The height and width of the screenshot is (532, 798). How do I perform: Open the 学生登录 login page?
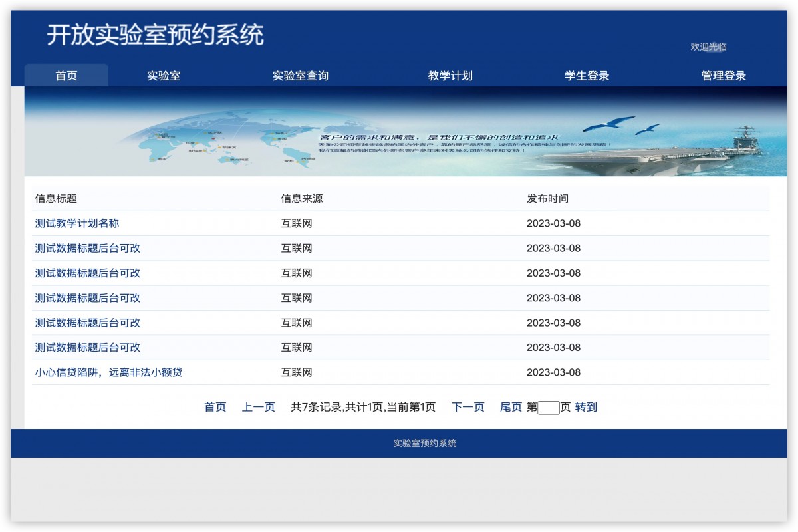tap(587, 75)
